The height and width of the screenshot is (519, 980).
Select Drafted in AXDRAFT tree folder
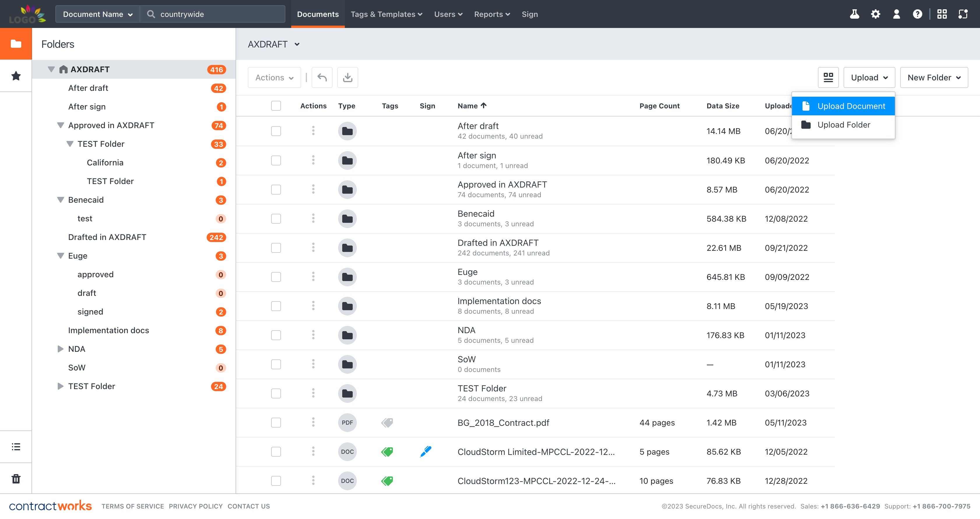[107, 237]
